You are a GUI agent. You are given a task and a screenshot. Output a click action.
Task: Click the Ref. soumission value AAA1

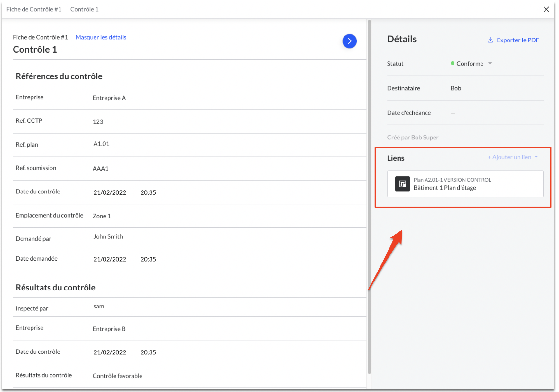pos(100,169)
